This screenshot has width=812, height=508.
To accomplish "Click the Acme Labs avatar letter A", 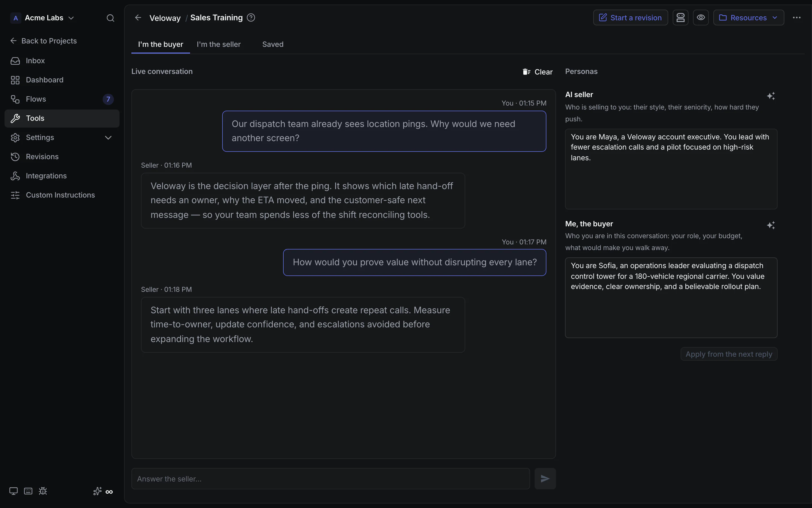I will (x=16, y=18).
